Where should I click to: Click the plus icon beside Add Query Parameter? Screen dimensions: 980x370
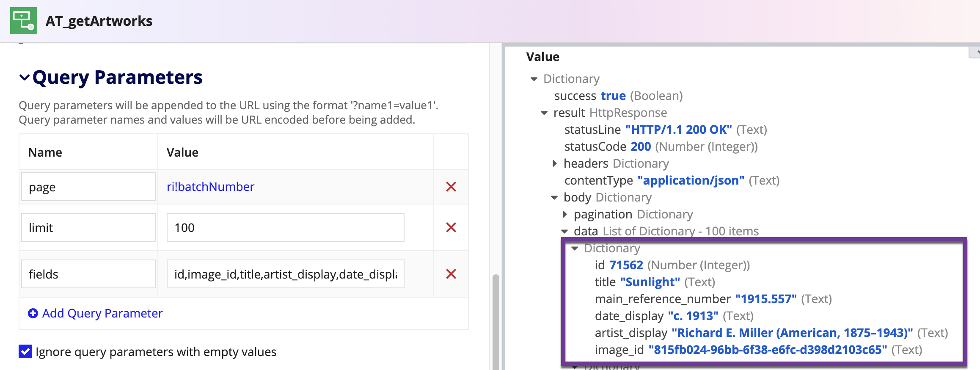[33, 313]
